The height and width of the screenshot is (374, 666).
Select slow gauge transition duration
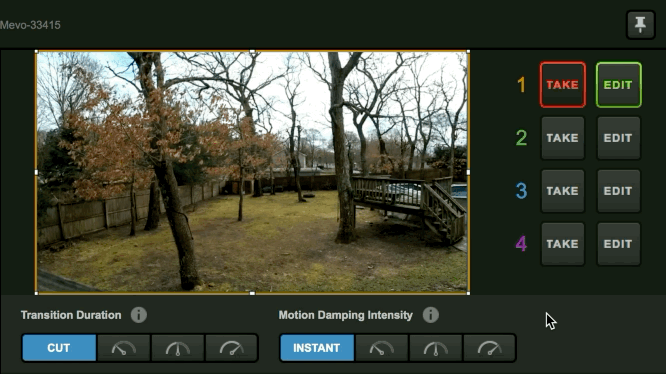click(x=124, y=348)
